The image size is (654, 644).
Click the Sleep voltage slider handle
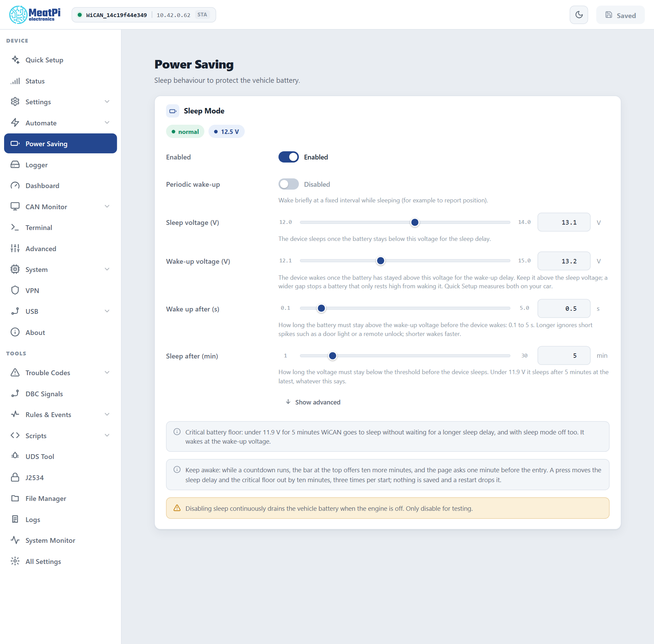415,222
